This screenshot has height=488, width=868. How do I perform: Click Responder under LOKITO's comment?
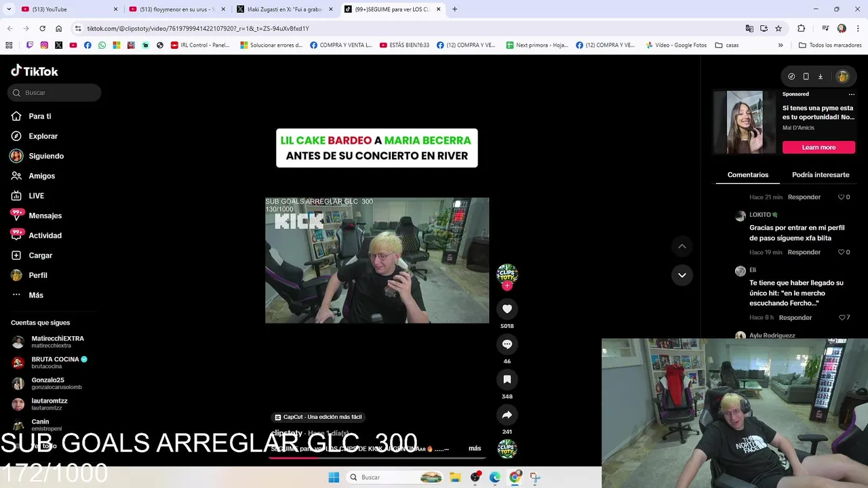click(x=804, y=252)
